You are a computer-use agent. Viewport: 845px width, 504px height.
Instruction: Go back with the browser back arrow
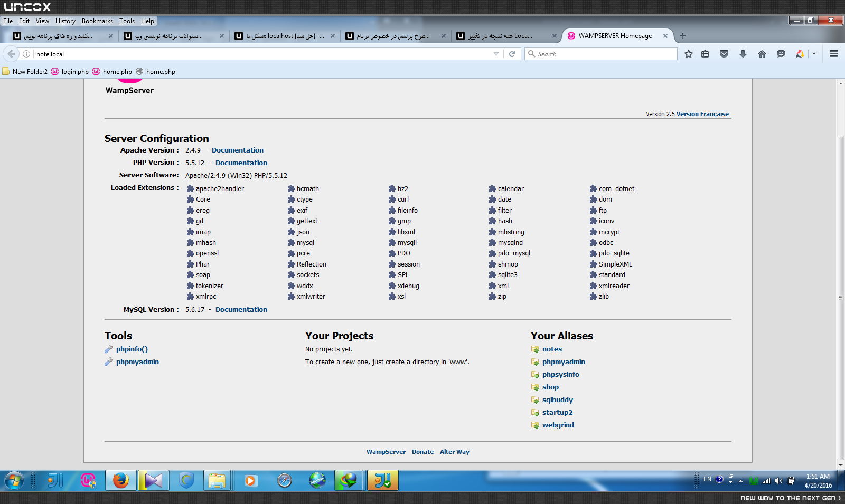click(11, 54)
